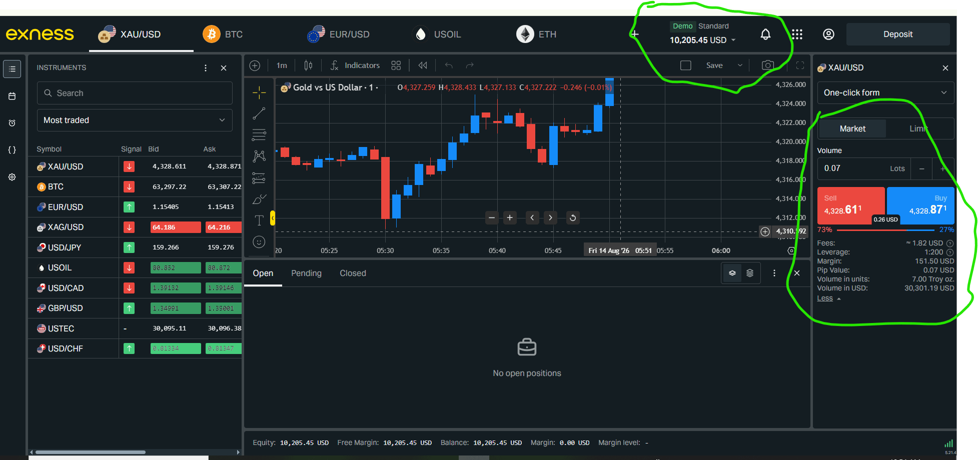This screenshot has height=460, width=980.
Task: Switch to the ETH chart tab
Action: pos(536,34)
